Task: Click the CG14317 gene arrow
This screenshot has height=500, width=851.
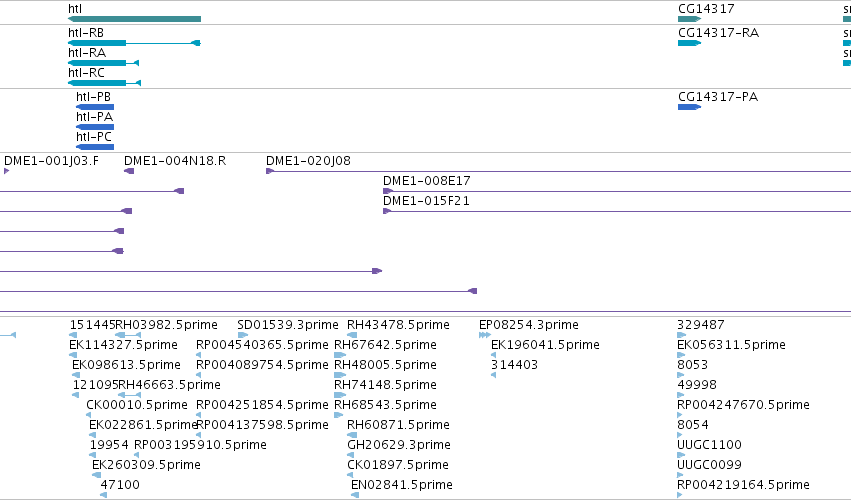Action: (x=690, y=19)
